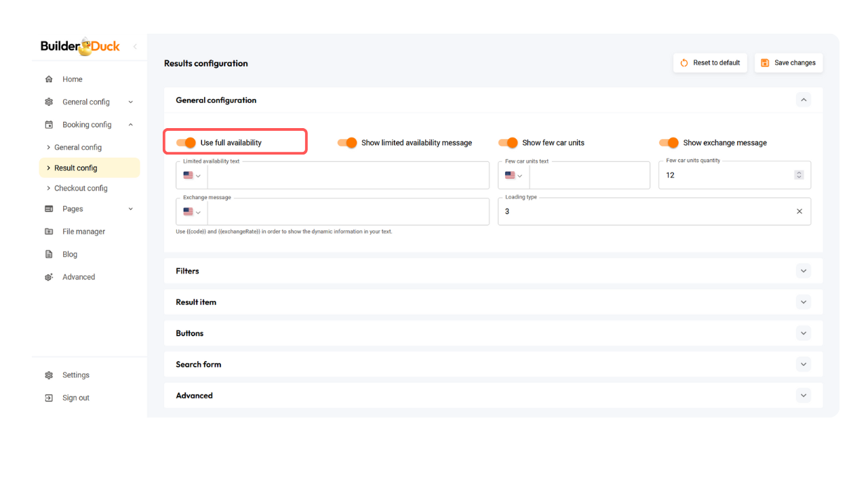Open Checkout config in the sidebar
Screen dimensions: 868x488
click(x=81, y=188)
